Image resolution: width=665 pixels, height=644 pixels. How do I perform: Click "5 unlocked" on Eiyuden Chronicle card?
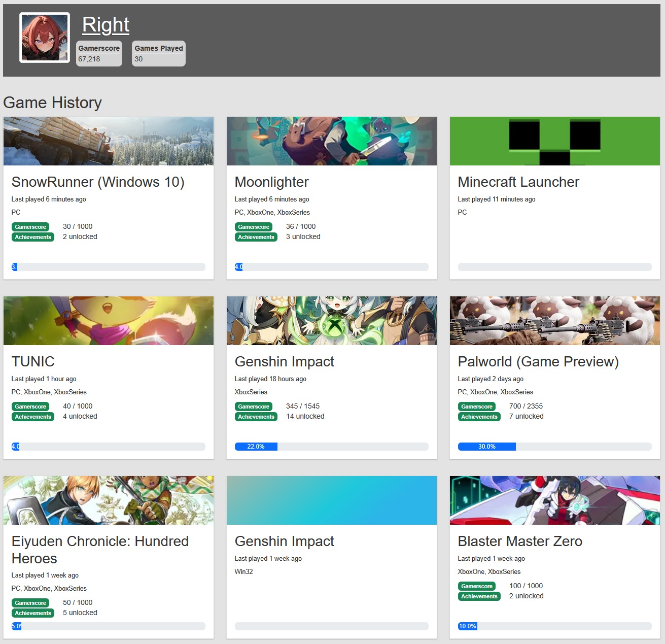point(80,613)
